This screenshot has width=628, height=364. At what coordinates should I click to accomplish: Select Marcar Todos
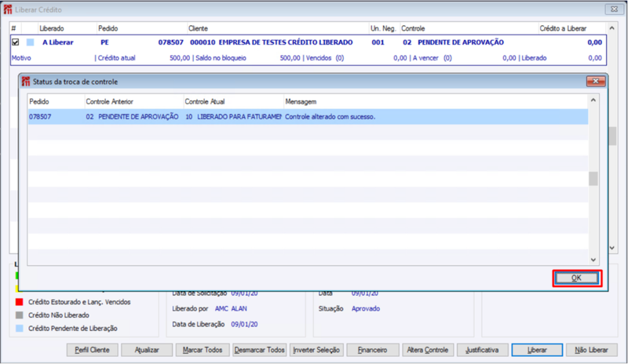(203, 350)
